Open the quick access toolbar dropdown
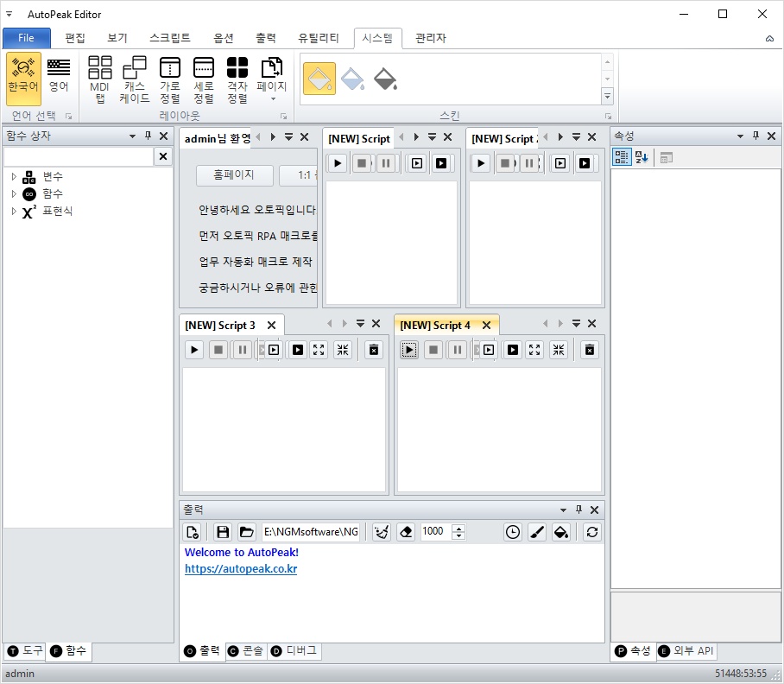784x684 pixels. [x=9, y=14]
